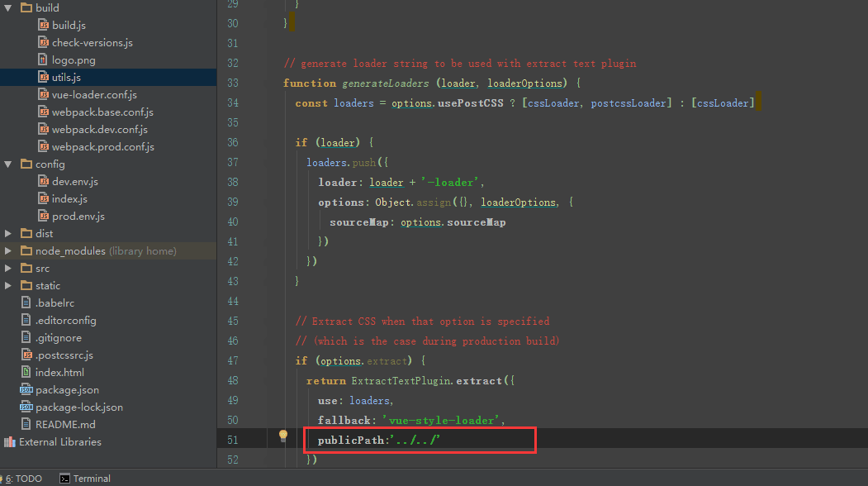Collapse the build folder

click(x=8, y=7)
